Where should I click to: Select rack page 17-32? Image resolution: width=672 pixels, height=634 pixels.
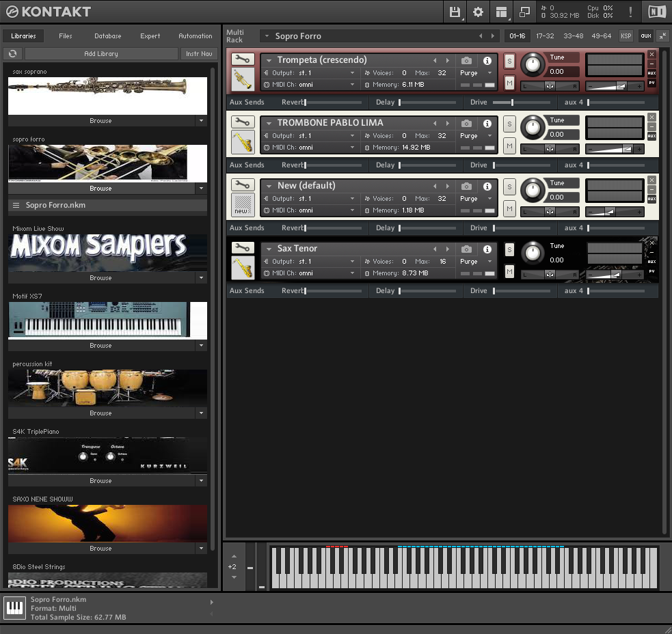(x=545, y=36)
